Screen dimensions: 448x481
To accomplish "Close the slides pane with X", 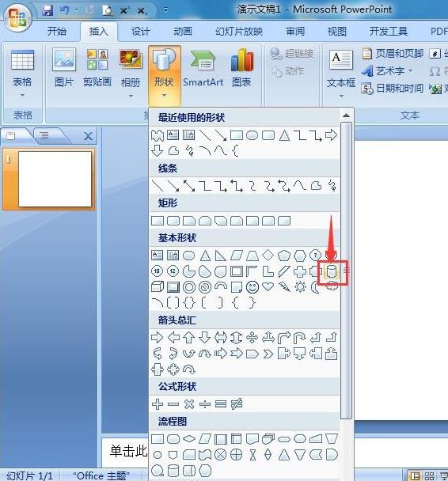I will (x=89, y=136).
